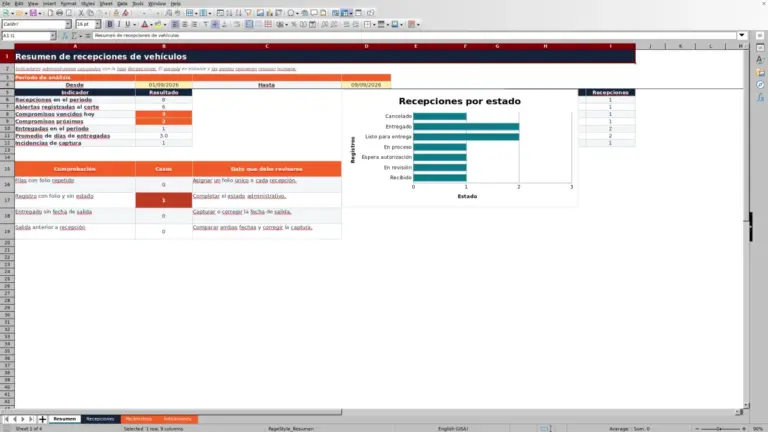The width and height of the screenshot is (768, 432).
Task: Click the PageStyle_Resumen status bar entry
Action: [290, 429]
